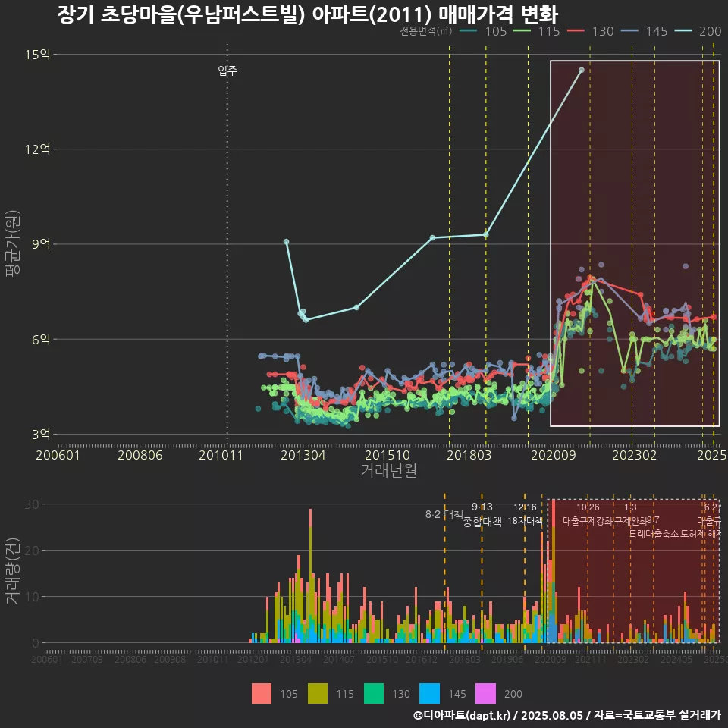Click the blue 145 swatch in bottom legend

(429, 694)
